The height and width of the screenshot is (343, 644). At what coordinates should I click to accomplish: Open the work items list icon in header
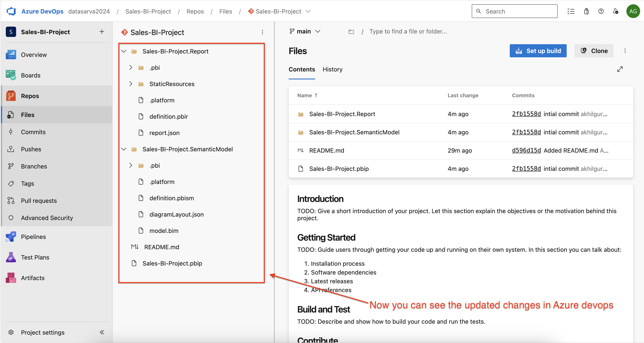pos(571,11)
